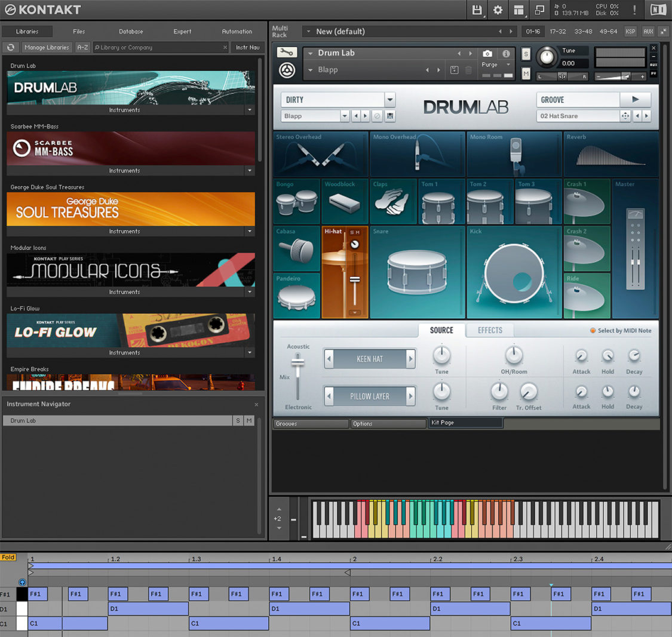Select the Crash 1 cymbal pad
The width and height of the screenshot is (672, 637).
point(586,201)
